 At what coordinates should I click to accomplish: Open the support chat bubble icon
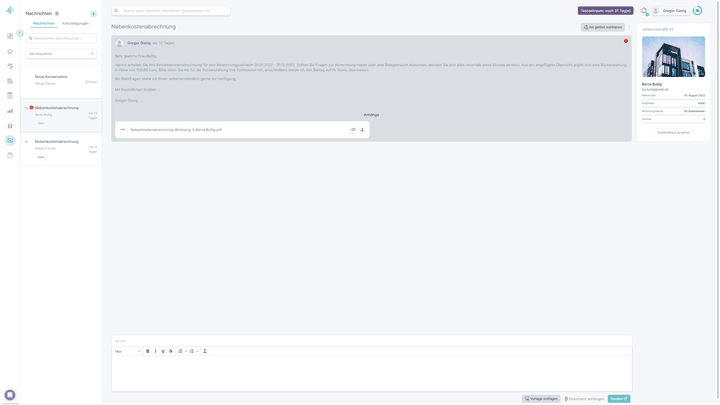[x=10, y=395]
